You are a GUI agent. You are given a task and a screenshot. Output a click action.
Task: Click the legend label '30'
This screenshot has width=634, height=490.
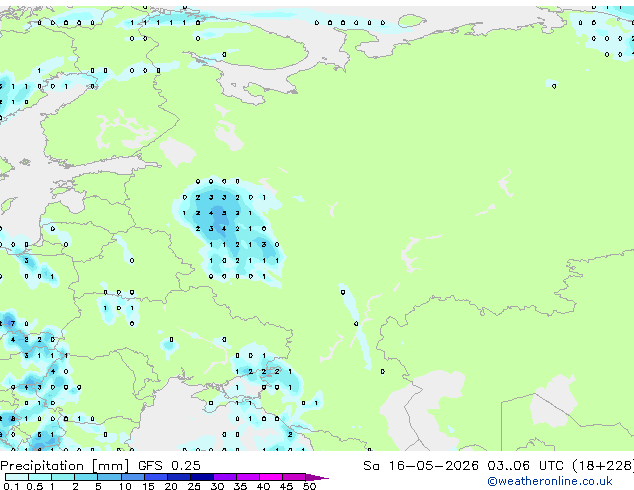coord(217,486)
